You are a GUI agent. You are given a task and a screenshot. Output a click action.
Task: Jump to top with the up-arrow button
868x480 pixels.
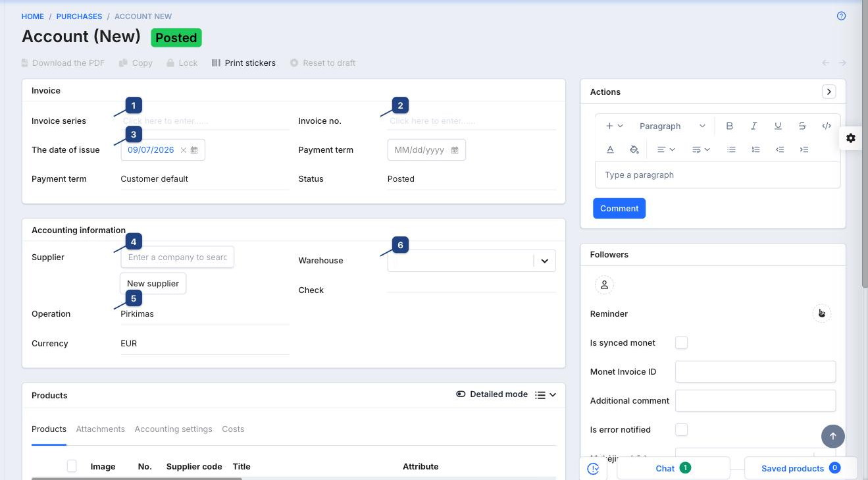pyautogui.click(x=833, y=436)
